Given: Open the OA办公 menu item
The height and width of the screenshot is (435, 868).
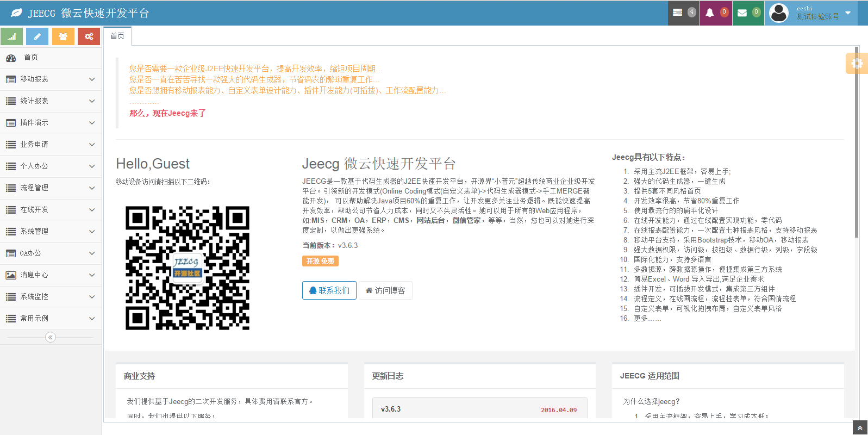Looking at the screenshot, I should pos(51,253).
